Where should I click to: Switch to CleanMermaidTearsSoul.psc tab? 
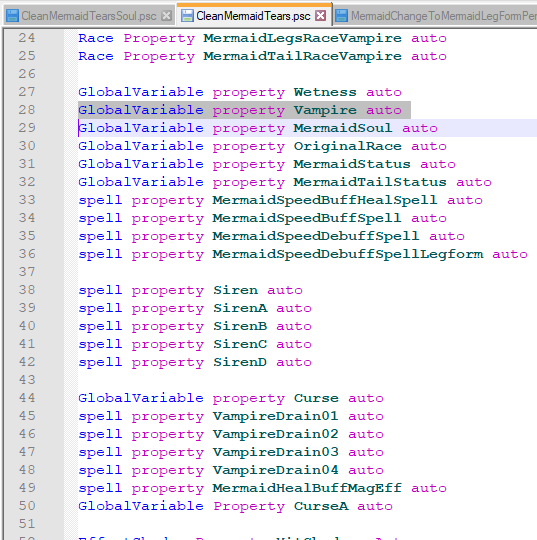(x=89, y=16)
